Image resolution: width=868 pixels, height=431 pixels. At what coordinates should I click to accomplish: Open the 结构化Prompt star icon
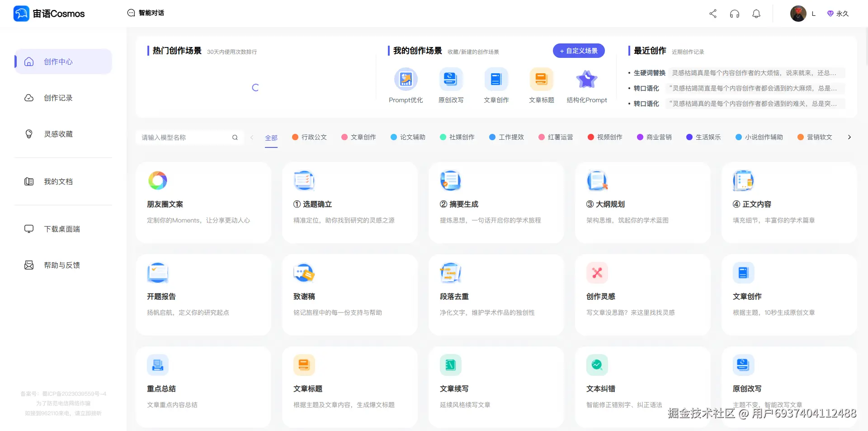pyautogui.click(x=587, y=79)
